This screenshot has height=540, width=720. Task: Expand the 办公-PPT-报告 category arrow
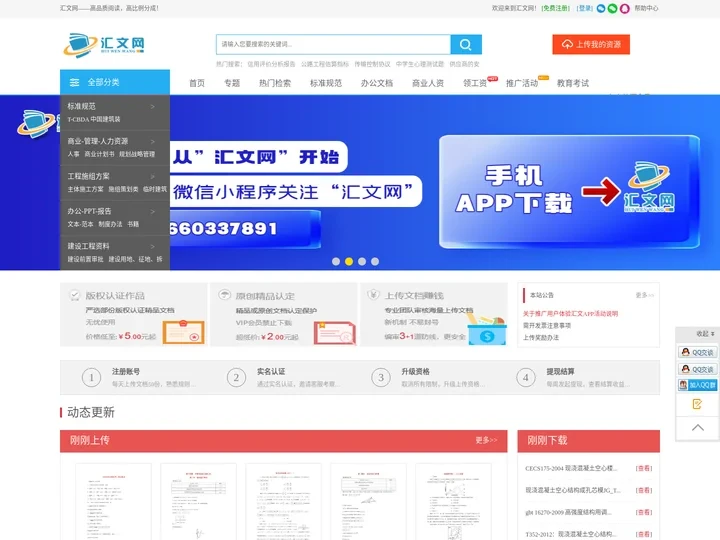[152, 212]
